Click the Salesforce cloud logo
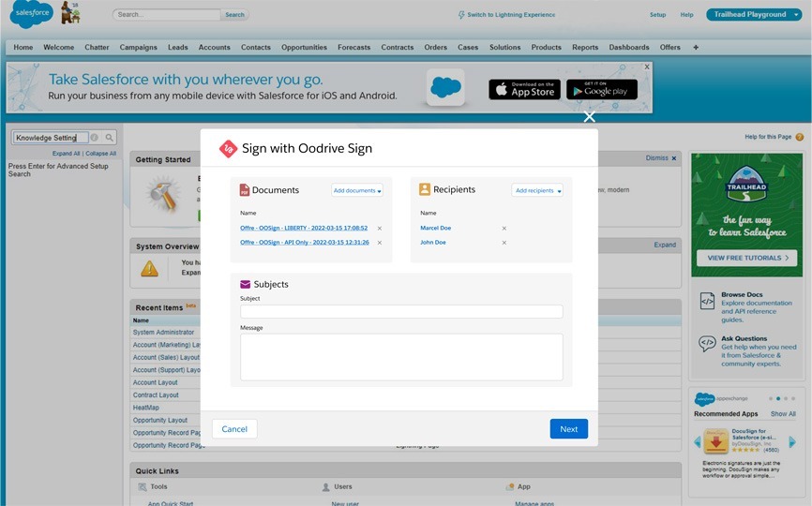Screen dimensions: 812x506 pyautogui.click(x=32, y=13)
